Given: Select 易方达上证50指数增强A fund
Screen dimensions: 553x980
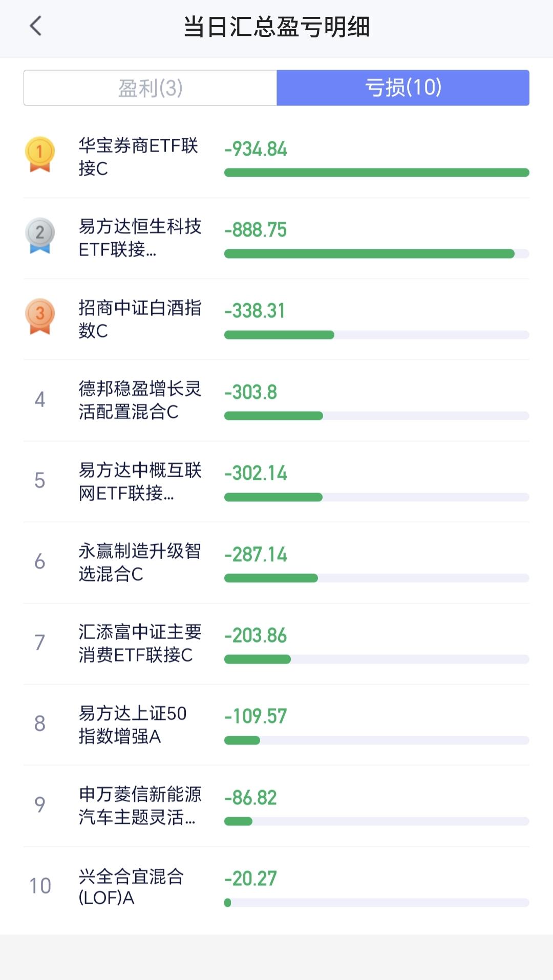Looking at the screenshot, I should (276, 725).
